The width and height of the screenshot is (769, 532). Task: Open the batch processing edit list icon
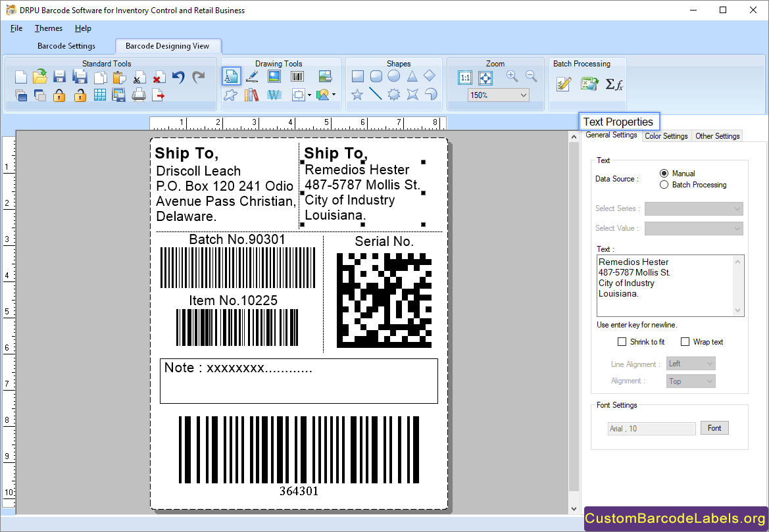coord(564,84)
